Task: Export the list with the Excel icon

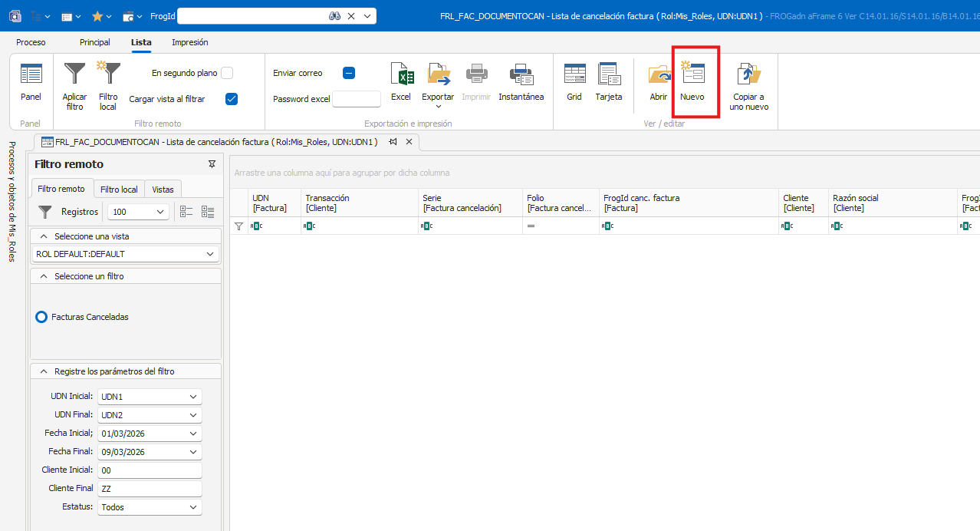Action: [x=401, y=74]
